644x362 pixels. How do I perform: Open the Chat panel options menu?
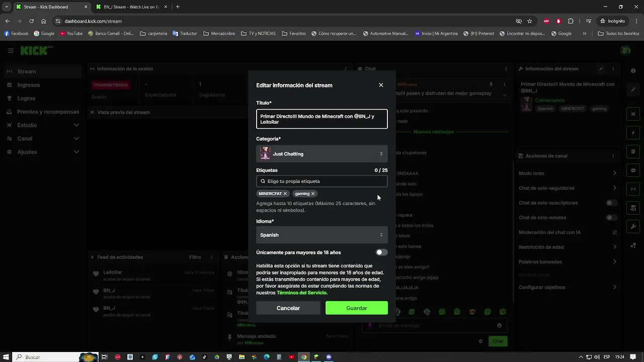[x=506, y=69]
